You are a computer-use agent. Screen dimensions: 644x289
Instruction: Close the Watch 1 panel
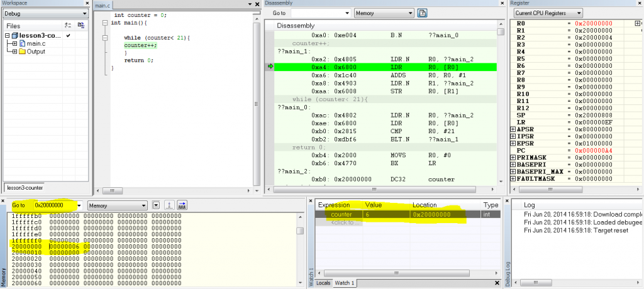coord(311,201)
